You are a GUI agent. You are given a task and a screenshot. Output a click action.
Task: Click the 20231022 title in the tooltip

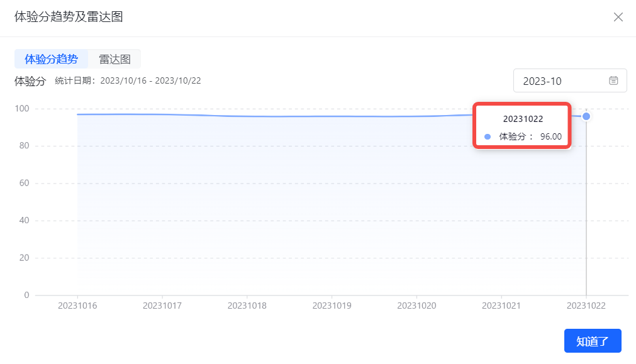coord(522,119)
